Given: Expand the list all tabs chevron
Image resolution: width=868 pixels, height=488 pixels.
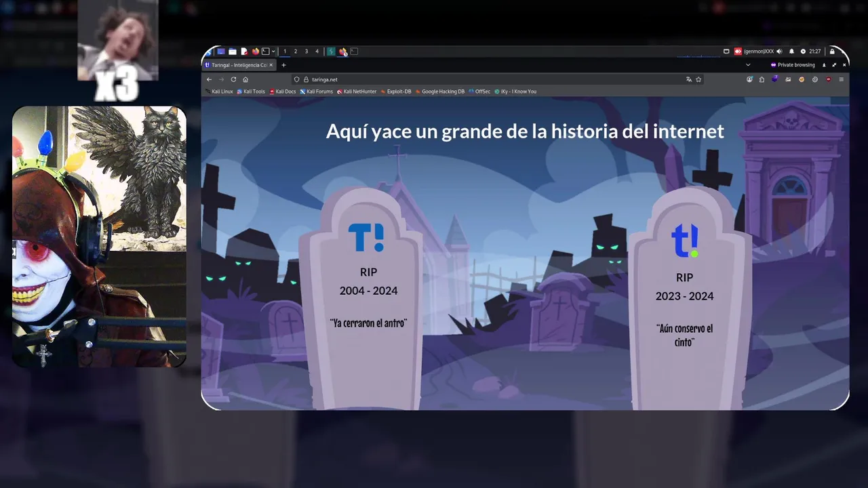Looking at the screenshot, I should pos(748,65).
